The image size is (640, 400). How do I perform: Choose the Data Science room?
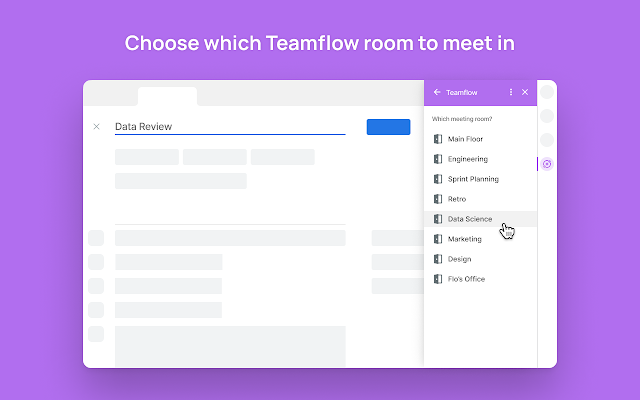click(x=480, y=219)
